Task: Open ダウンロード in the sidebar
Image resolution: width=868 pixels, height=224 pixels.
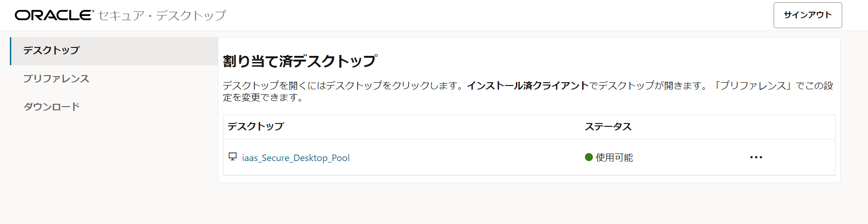Action: click(52, 107)
